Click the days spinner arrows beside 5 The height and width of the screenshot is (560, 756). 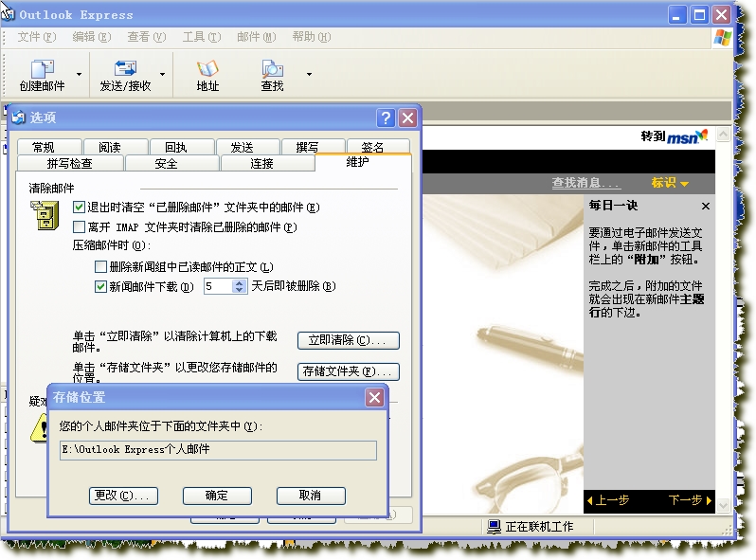240,286
